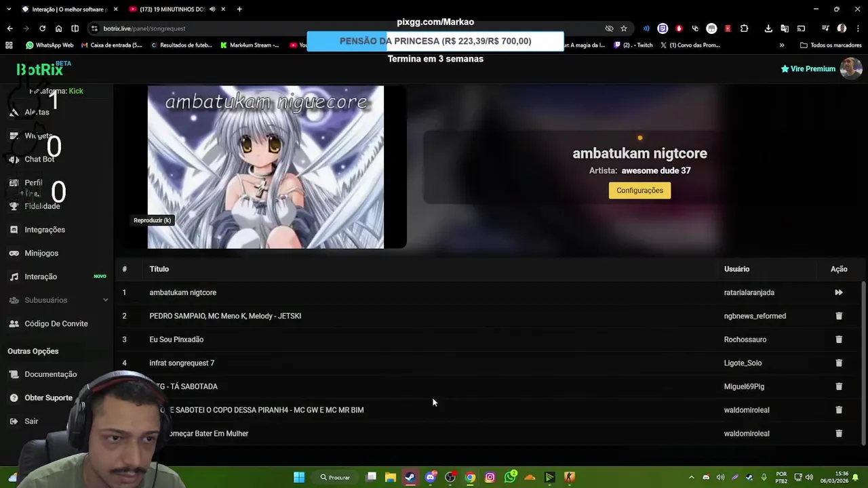Open the browser home page

click(58, 28)
